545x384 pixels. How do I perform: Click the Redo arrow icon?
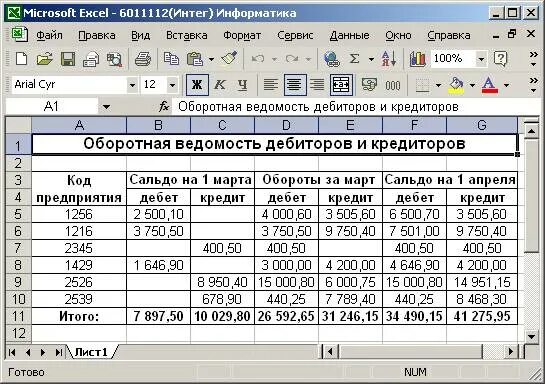point(292,59)
